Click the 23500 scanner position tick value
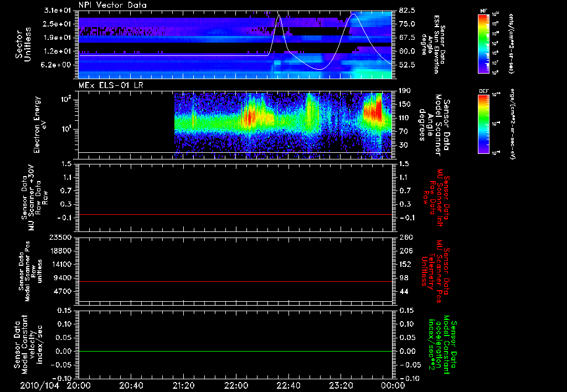 [x=61, y=237]
